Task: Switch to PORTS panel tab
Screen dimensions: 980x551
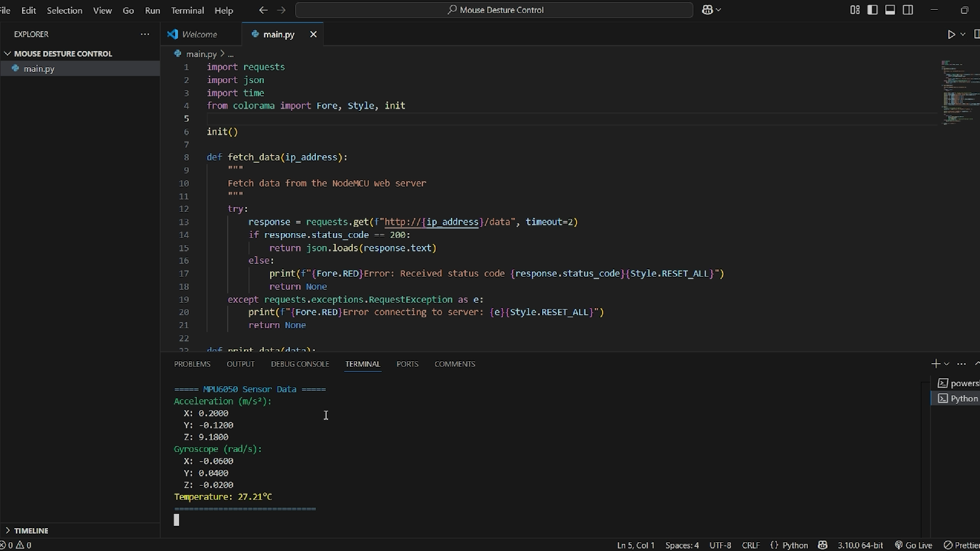Action: coord(407,364)
